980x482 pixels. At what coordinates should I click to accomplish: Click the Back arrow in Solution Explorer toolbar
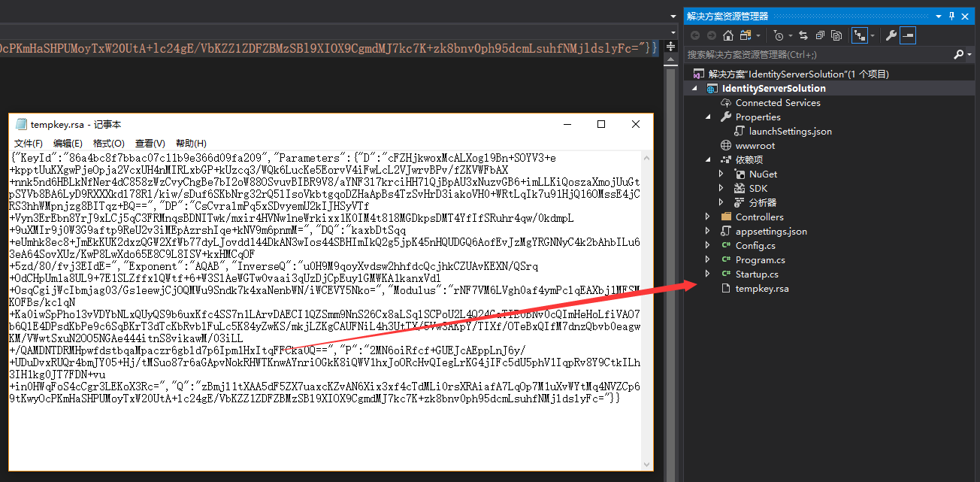[694, 35]
